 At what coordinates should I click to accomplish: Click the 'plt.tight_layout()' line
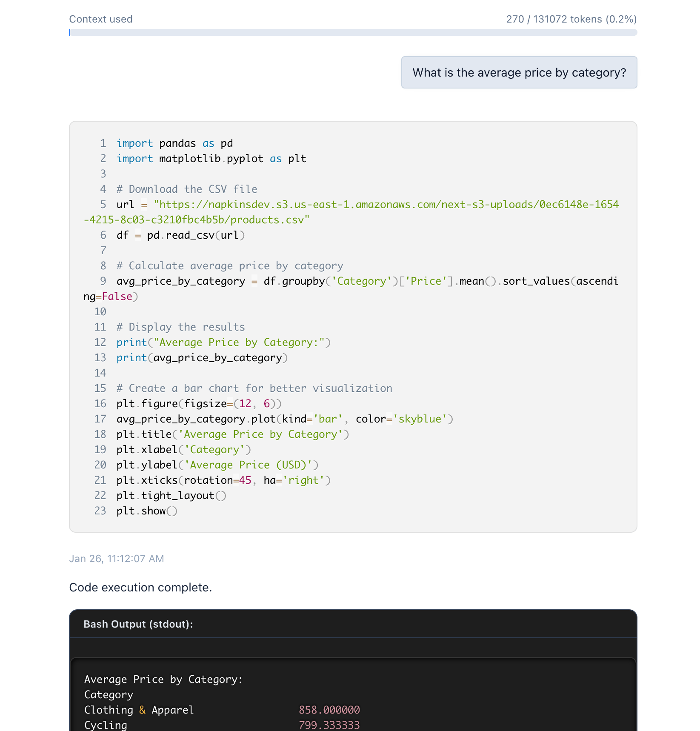pos(171,496)
